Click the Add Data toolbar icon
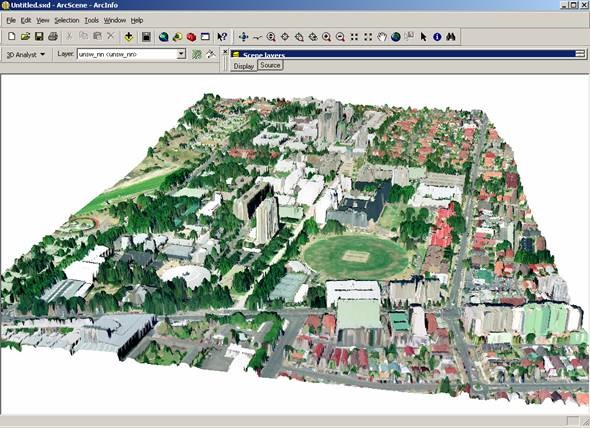The height and width of the screenshot is (428, 590). (x=129, y=37)
